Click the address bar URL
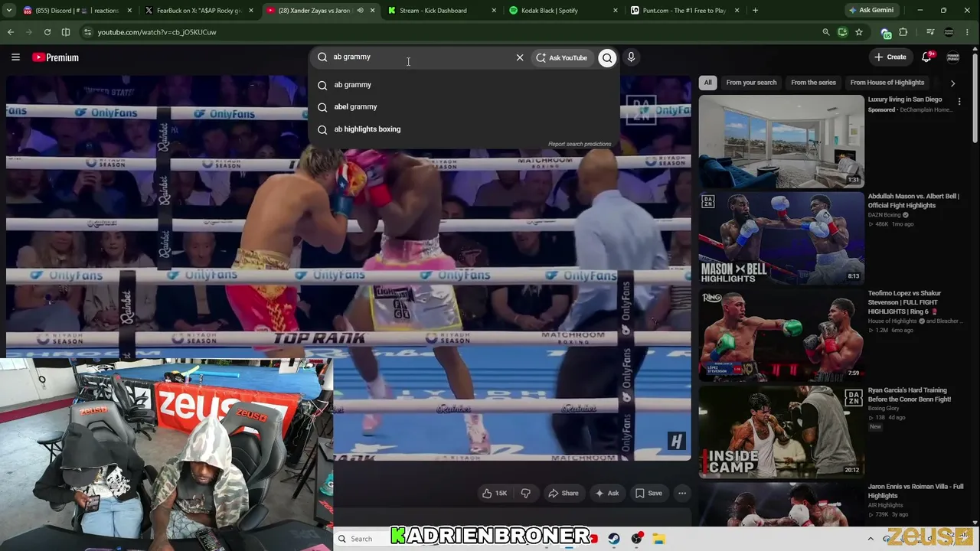980x551 pixels. point(157,32)
